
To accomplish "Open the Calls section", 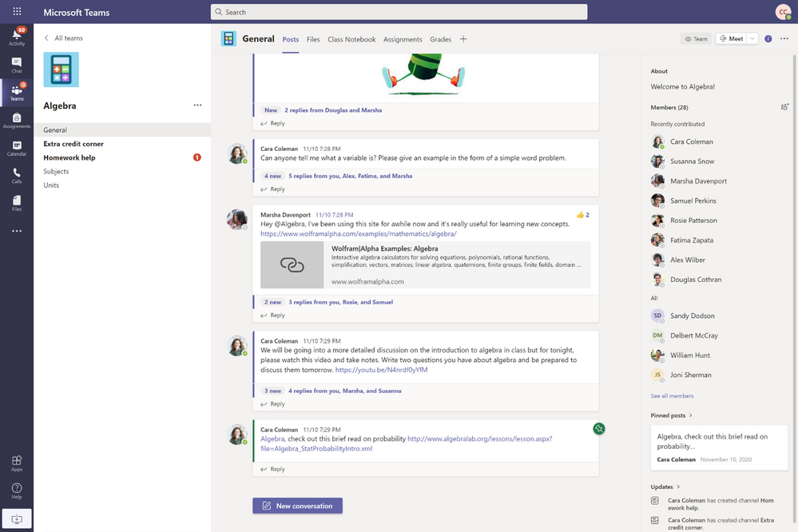I will (16, 177).
